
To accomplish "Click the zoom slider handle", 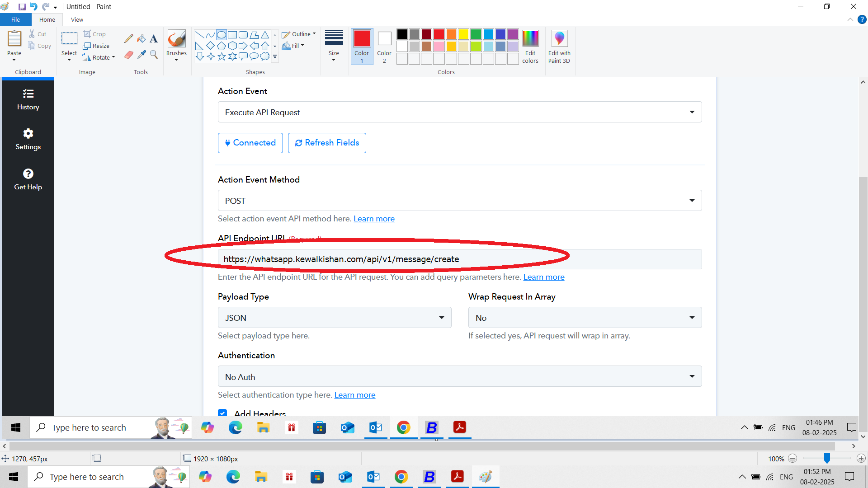I will point(827,458).
